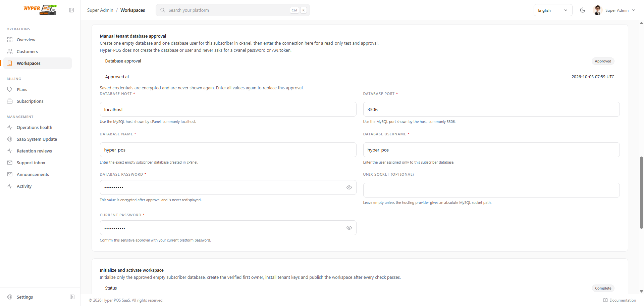Click the Database Username input
Image resolution: width=644 pixels, height=306 pixels.
pos(491,150)
